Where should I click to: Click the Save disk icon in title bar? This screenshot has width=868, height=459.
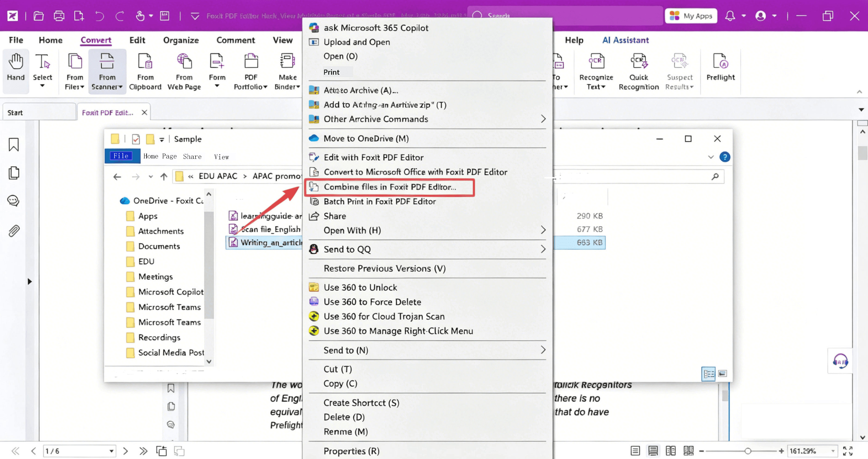tap(164, 16)
